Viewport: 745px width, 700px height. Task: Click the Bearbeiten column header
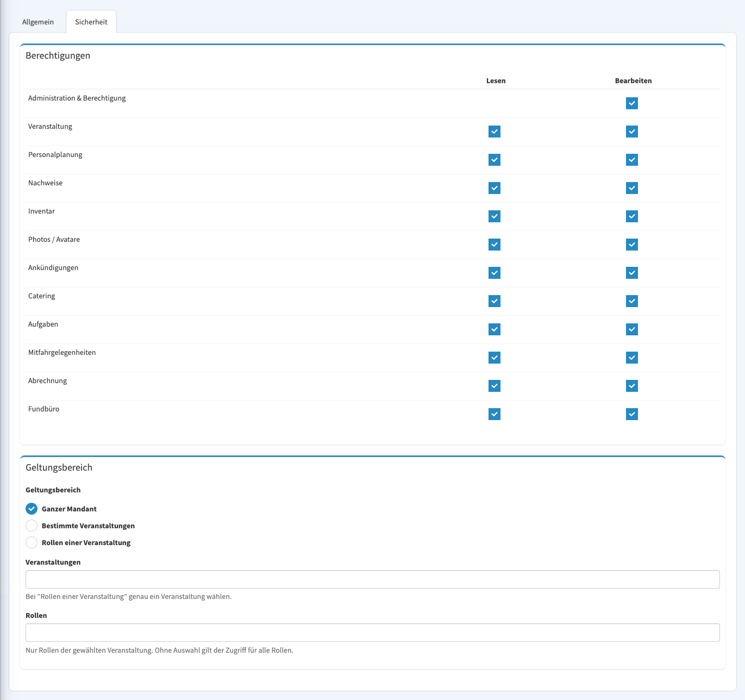coord(633,81)
